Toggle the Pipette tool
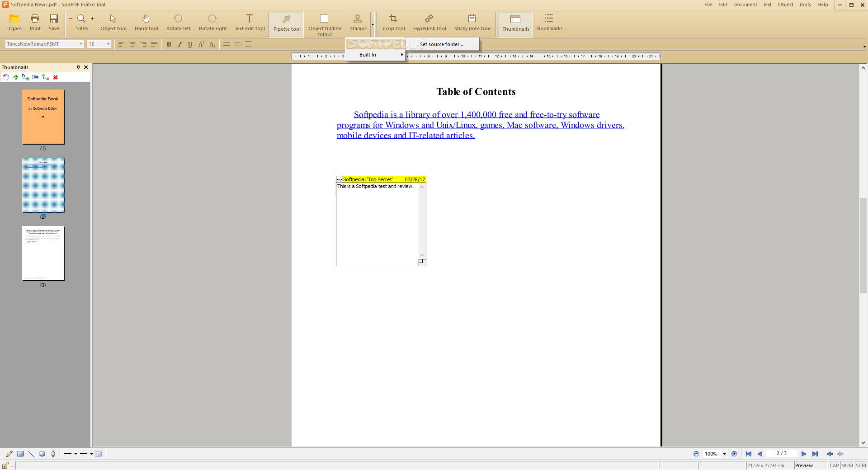 [x=287, y=24]
